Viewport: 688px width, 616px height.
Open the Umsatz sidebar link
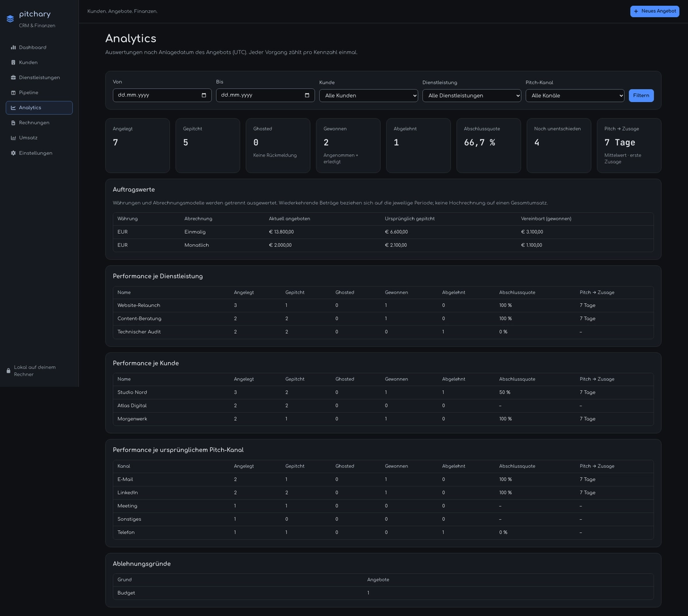coord(39,138)
